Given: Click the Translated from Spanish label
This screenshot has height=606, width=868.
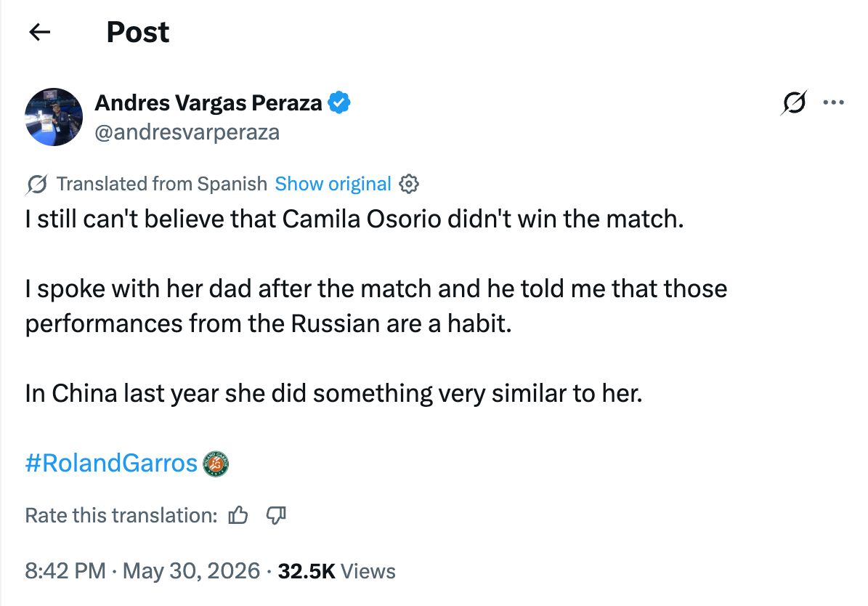Looking at the screenshot, I should click(162, 184).
